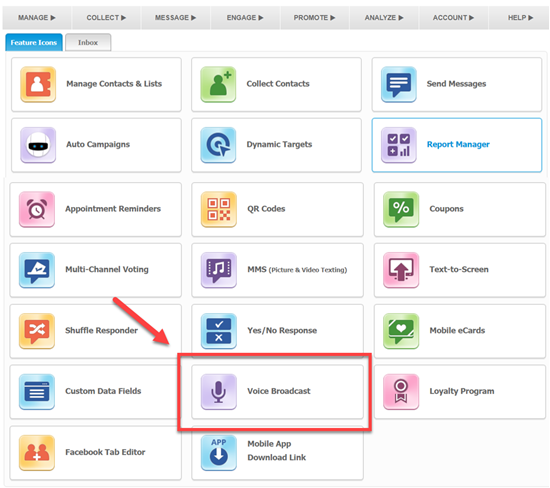Open the Text-to-Screen icon

(x=401, y=270)
